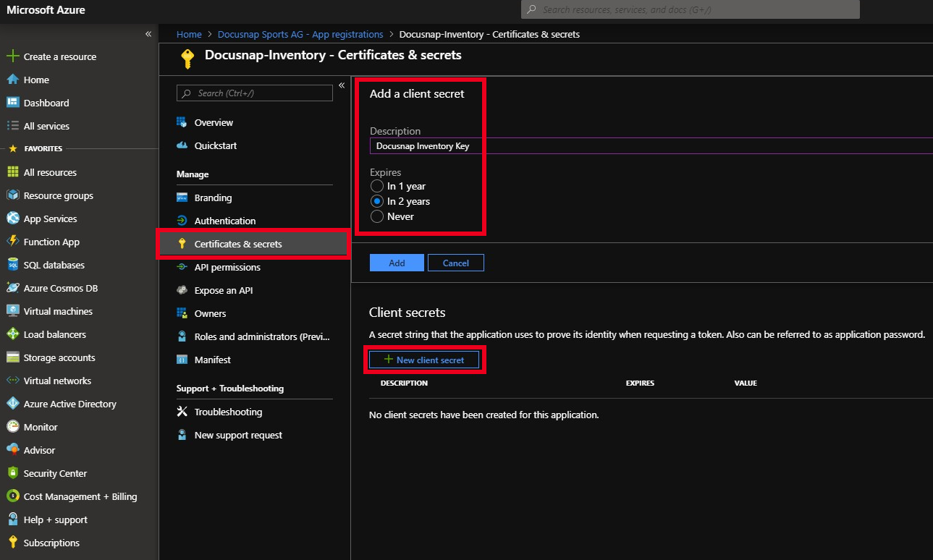This screenshot has height=560, width=933.
Task: Click the Branding icon under Manage
Action: pyautogui.click(x=182, y=198)
